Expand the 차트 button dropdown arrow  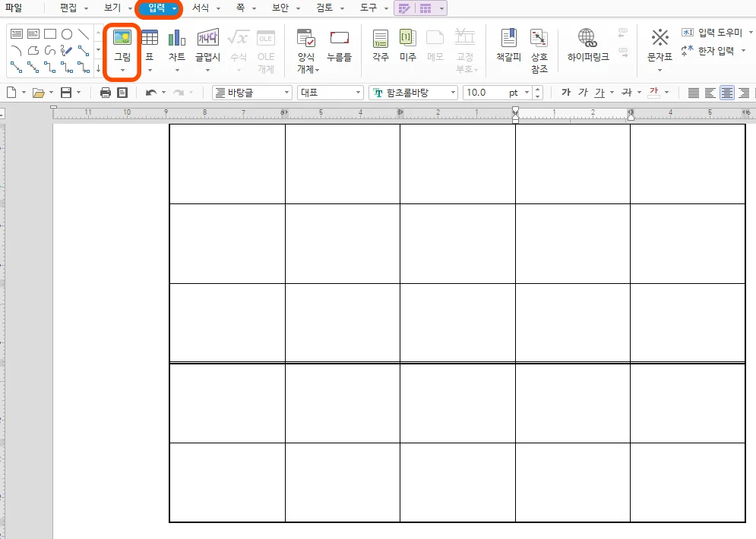click(177, 71)
